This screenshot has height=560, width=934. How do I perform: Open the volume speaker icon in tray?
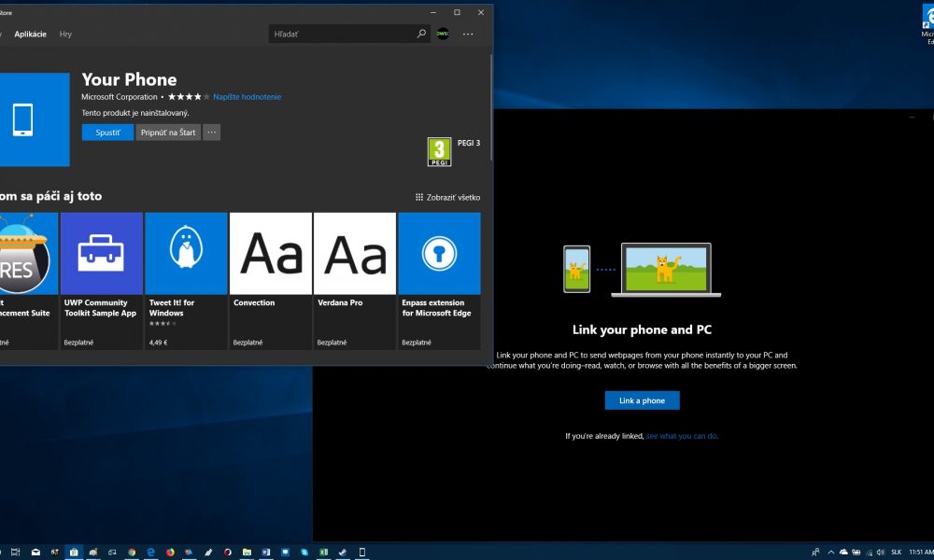click(881, 552)
